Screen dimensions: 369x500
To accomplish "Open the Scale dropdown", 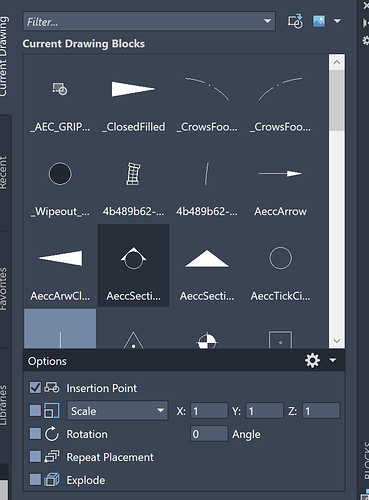I will point(117,411).
